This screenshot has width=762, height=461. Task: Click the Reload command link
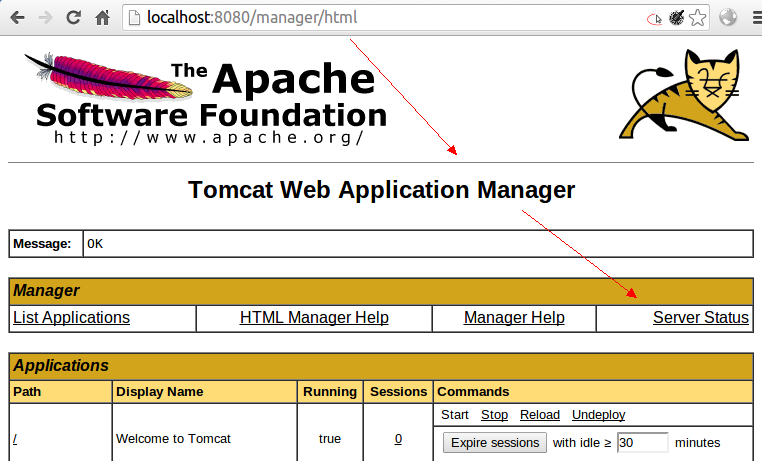pyautogui.click(x=540, y=415)
